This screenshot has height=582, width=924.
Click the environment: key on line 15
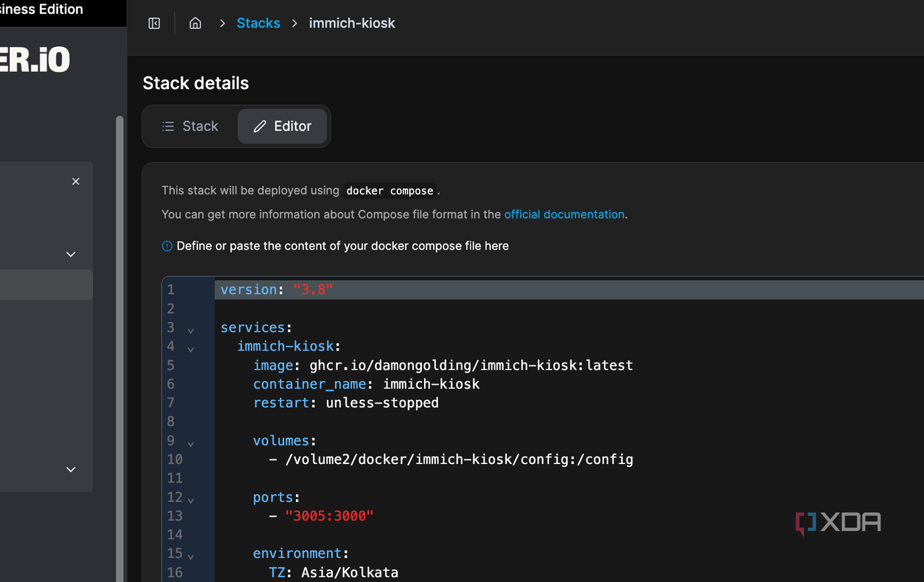click(301, 553)
